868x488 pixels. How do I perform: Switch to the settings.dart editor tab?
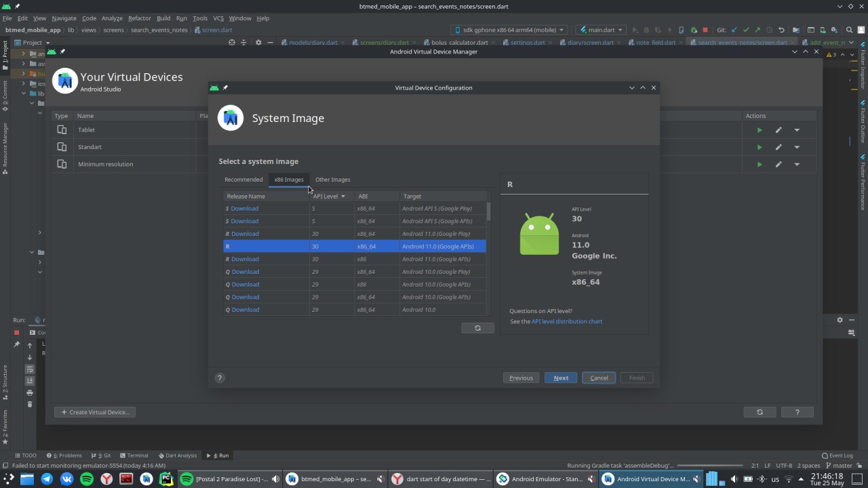[527, 42]
